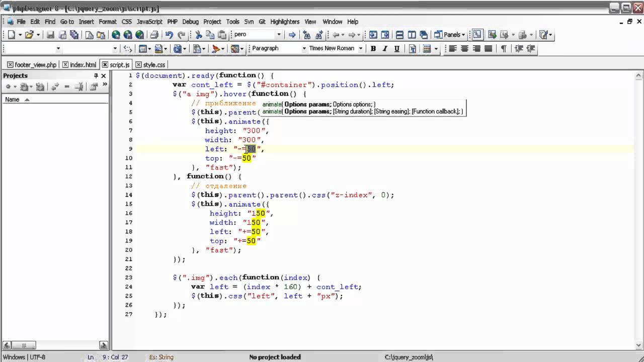Close the Projects panel

[104, 75]
